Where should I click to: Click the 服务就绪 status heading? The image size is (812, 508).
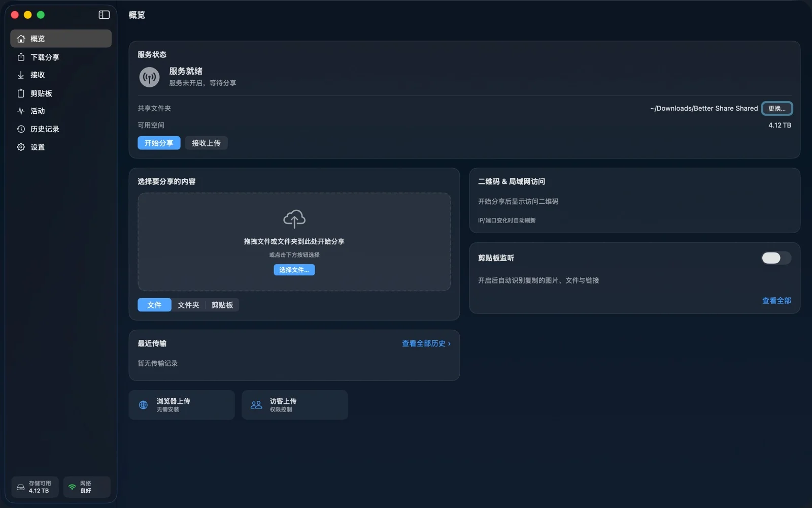(186, 71)
